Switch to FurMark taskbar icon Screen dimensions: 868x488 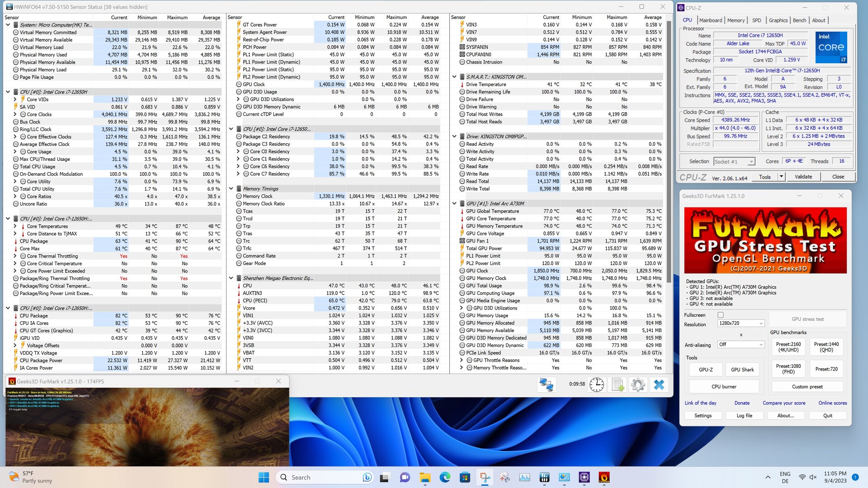pyautogui.click(x=604, y=477)
